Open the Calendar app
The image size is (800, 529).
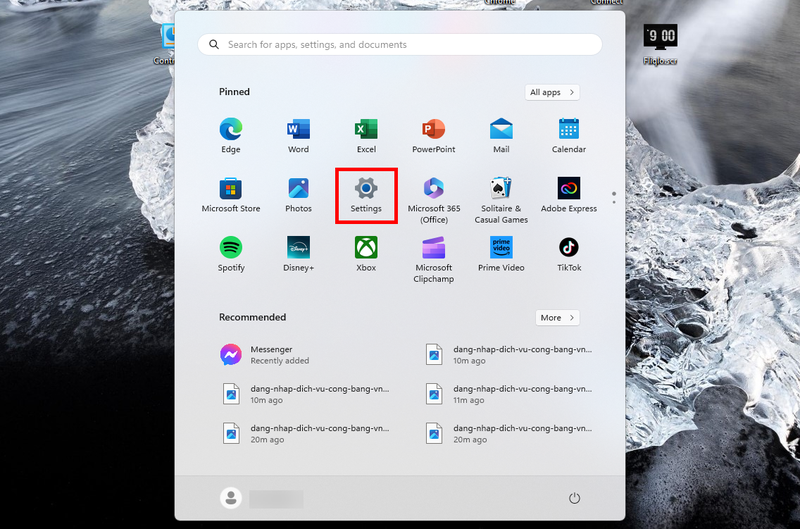click(x=569, y=135)
